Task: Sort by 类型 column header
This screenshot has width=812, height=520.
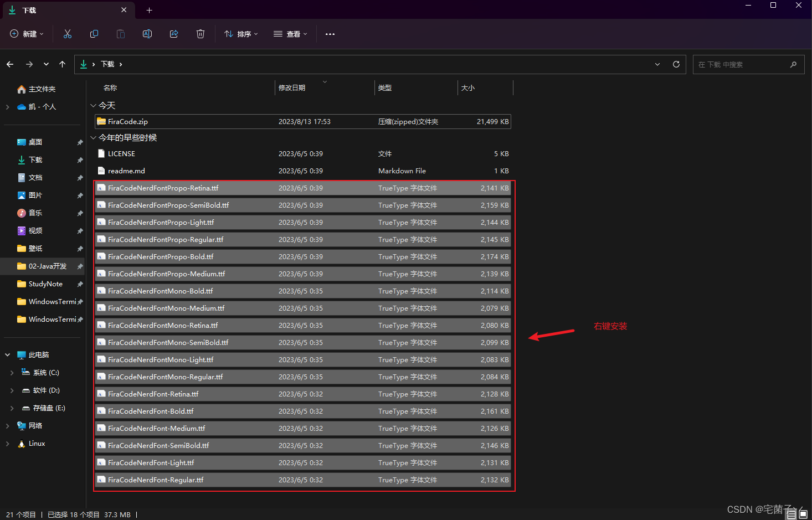Action: [x=385, y=87]
